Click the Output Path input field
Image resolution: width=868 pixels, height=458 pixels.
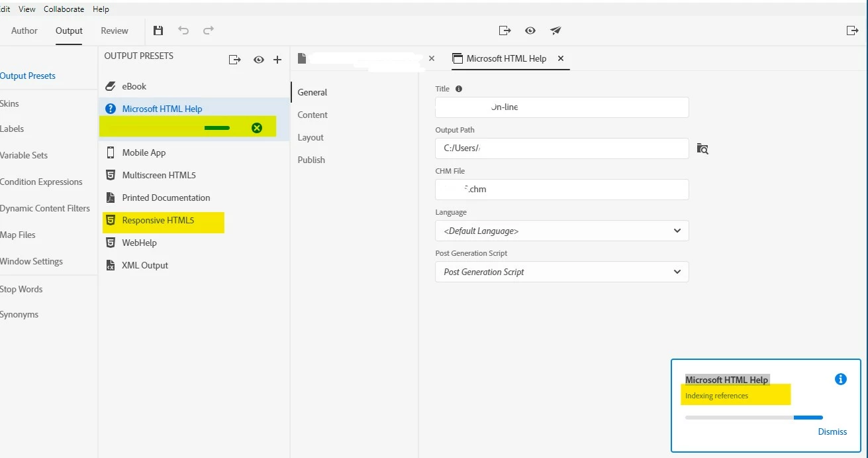tap(562, 148)
